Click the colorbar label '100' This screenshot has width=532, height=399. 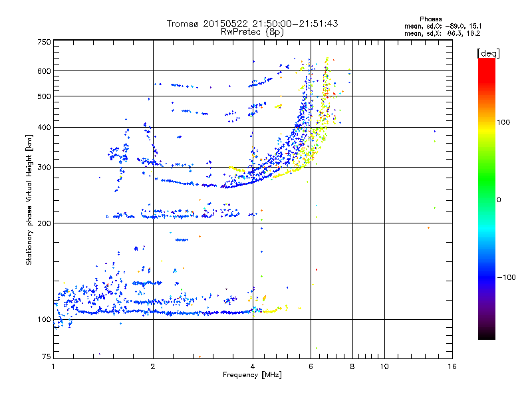click(503, 122)
